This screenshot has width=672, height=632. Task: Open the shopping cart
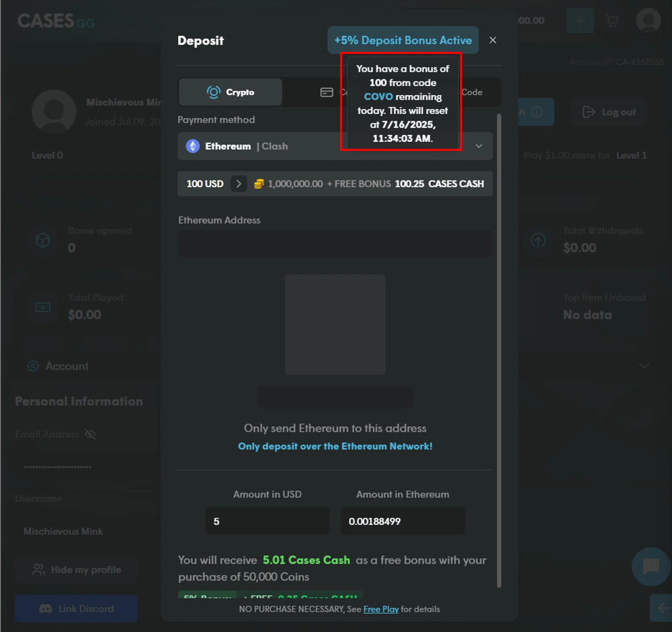(x=612, y=21)
